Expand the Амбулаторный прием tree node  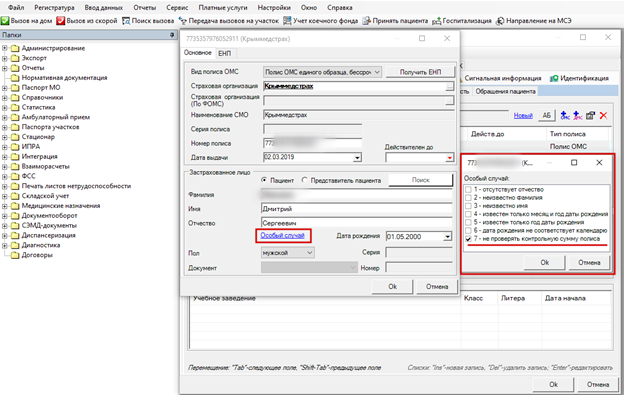pyautogui.click(x=5, y=117)
